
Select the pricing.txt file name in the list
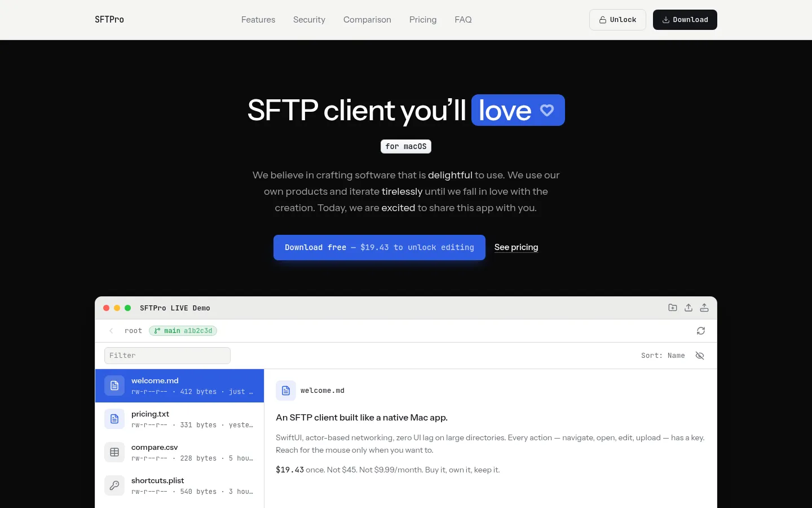pos(150,414)
